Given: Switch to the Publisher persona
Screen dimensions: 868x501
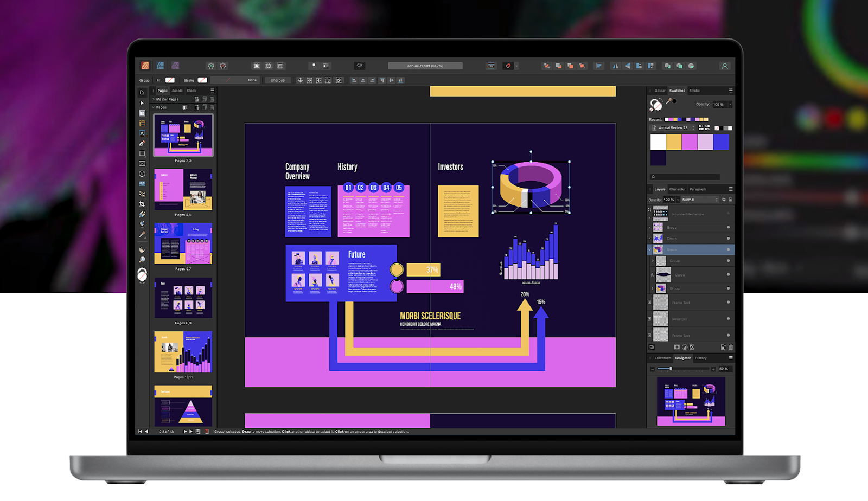Looking at the screenshot, I should pyautogui.click(x=145, y=66).
